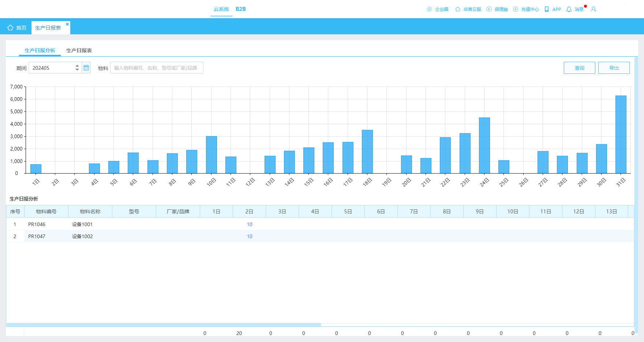Click the 充值中心 recharge icon
The height and width of the screenshot is (342, 644).
(x=515, y=9)
